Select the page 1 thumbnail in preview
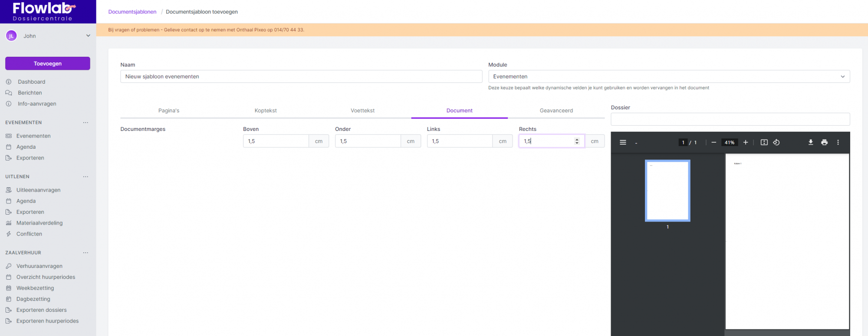This screenshot has width=868, height=336. [x=667, y=191]
